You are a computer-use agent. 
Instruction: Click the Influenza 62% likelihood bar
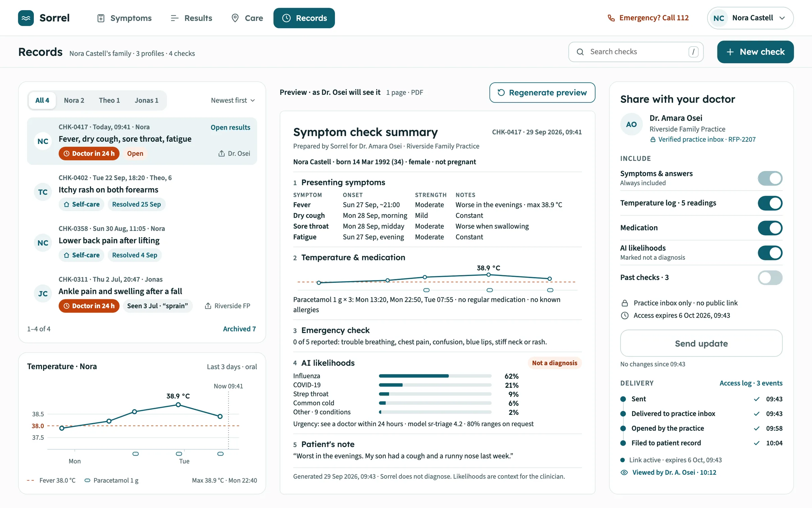click(435, 376)
